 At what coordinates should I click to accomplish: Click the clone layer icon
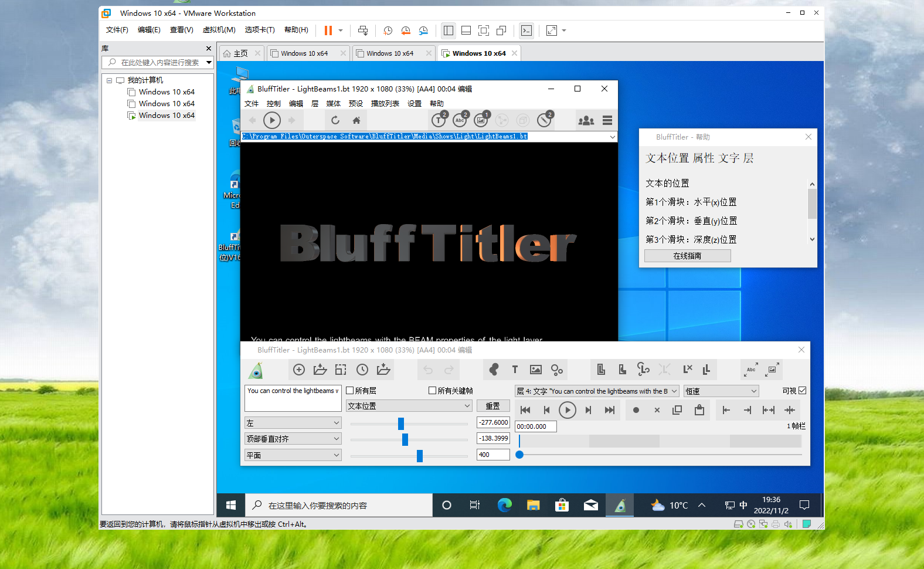[622, 370]
